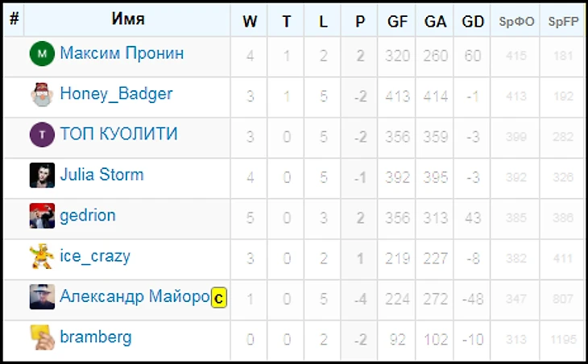
Task: Go to ice_crazy's profile
Action: pyautogui.click(x=95, y=257)
